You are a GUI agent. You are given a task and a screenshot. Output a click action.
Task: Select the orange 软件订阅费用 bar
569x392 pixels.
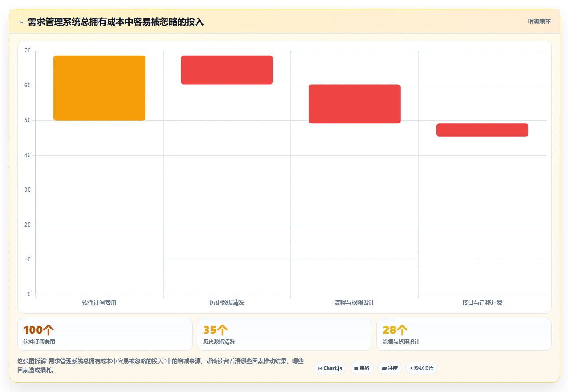click(99, 88)
